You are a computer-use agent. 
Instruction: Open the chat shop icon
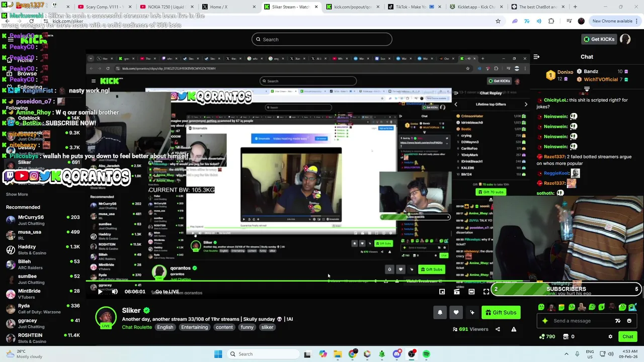click(566, 337)
